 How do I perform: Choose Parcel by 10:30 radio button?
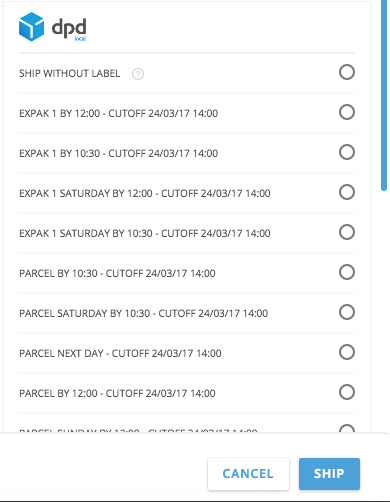click(347, 272)
